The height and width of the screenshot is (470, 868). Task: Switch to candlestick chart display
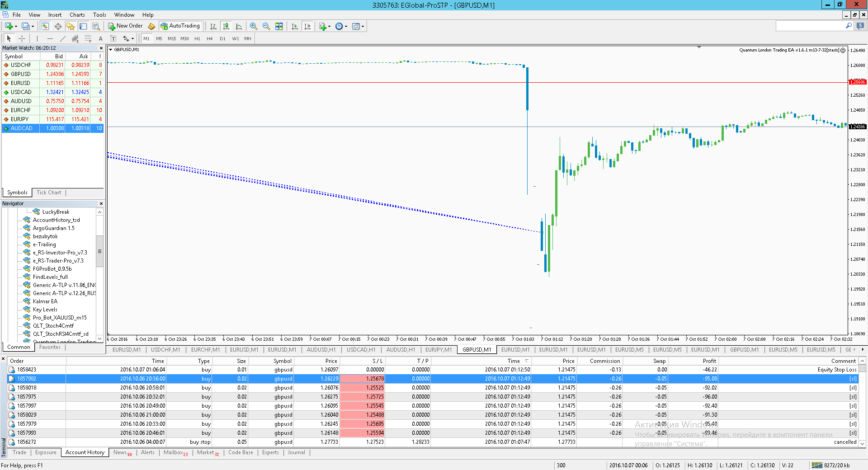click(226, 26)
